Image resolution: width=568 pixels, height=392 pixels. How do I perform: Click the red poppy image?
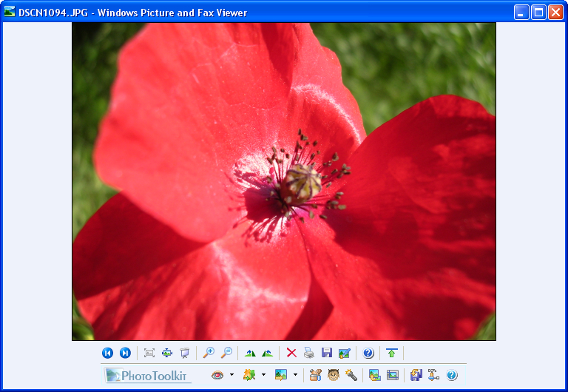283,181
